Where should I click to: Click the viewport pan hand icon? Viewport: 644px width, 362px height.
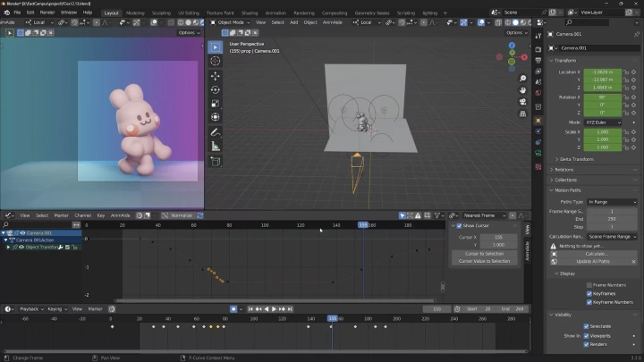pos(522,90)
